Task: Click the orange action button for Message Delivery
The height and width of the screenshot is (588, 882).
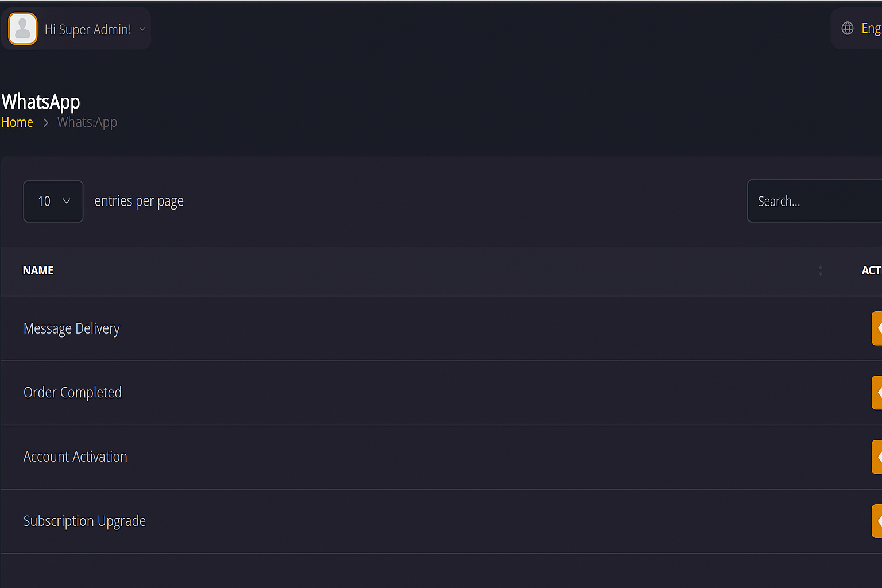Action: [877, 328]
